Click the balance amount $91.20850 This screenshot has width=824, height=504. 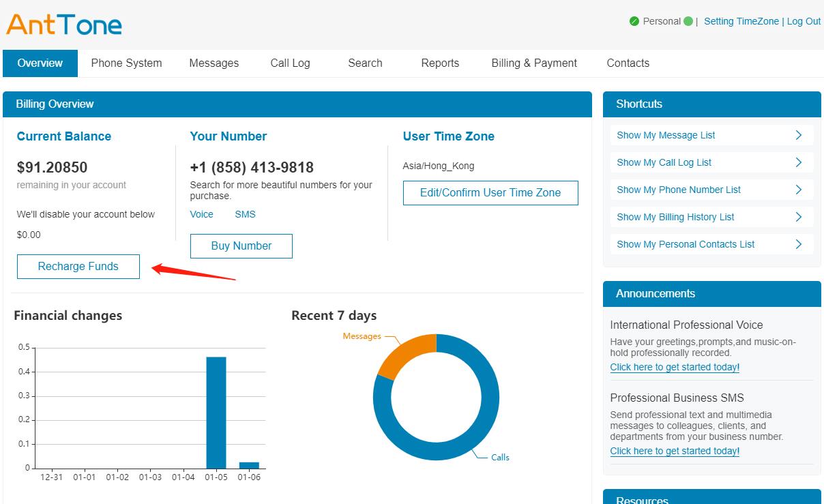click(53, 167)
